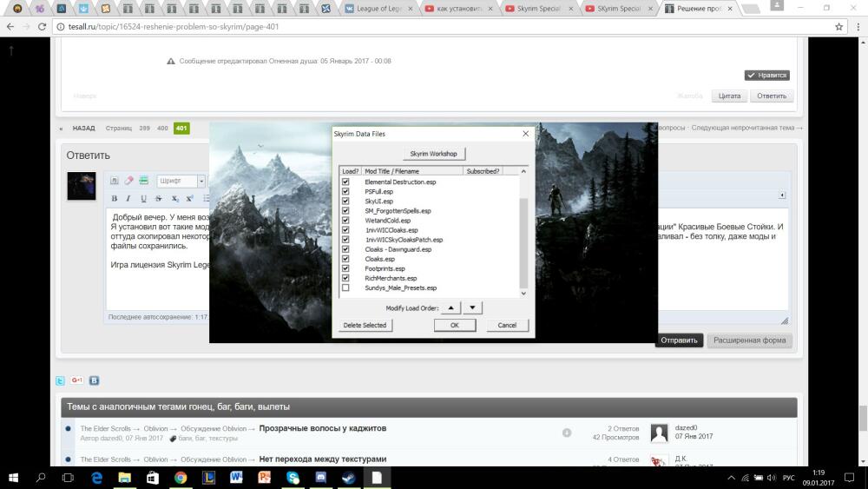Open Skyrim Workshop button
The height and width of the screenshot is (489, 868).
[x=433, y=154]
